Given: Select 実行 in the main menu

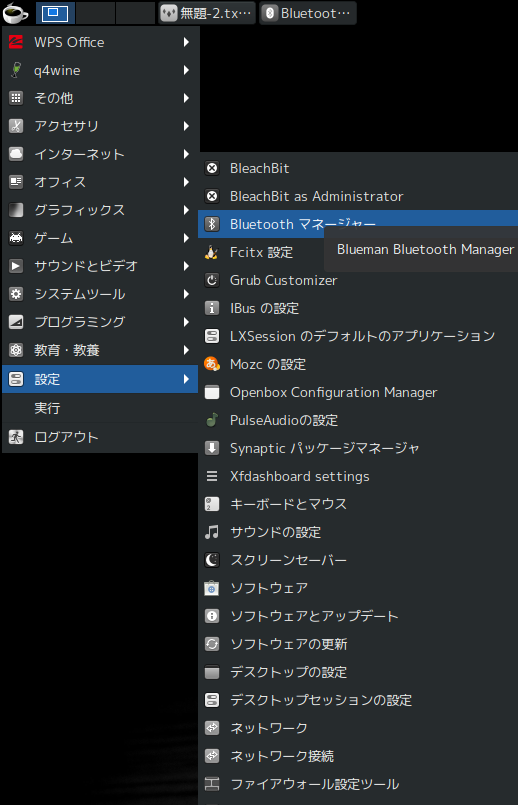Looking at the screenshot, I should coord(100,408).
